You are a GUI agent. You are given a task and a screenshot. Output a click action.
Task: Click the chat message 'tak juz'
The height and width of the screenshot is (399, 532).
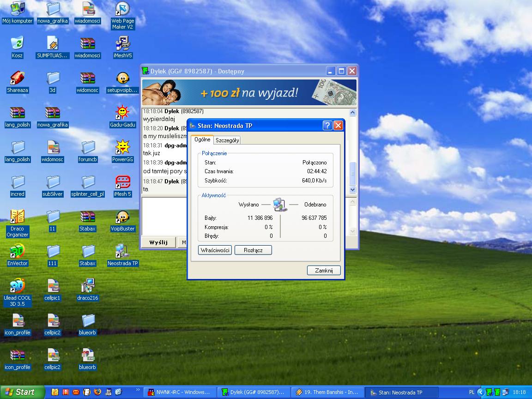(151, 153)
